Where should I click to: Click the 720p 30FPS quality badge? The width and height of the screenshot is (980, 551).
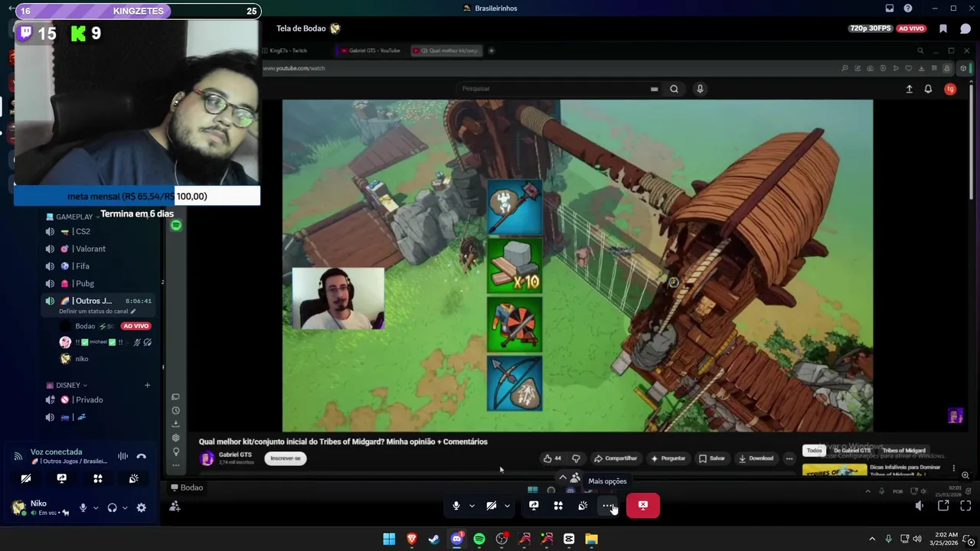point(871,28)
